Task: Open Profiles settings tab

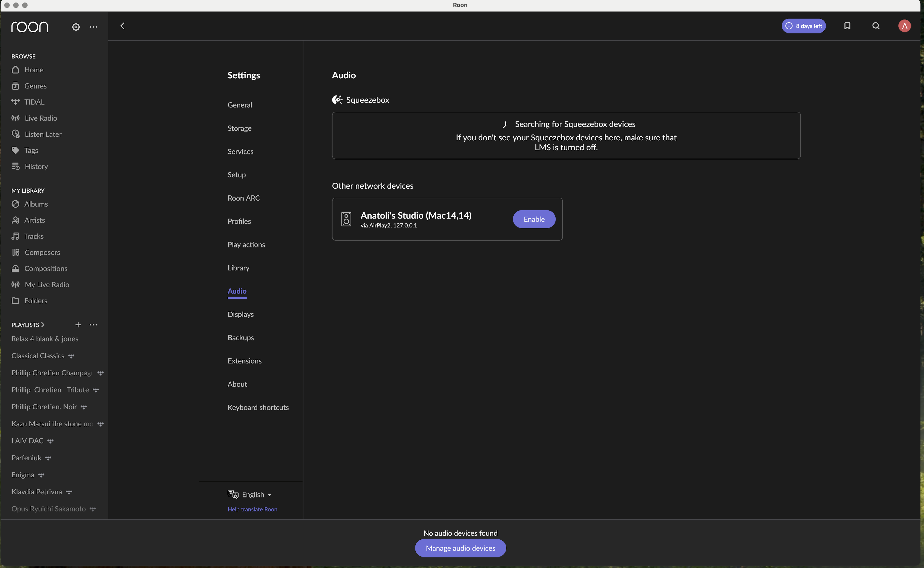Action: tap(239, 221)
